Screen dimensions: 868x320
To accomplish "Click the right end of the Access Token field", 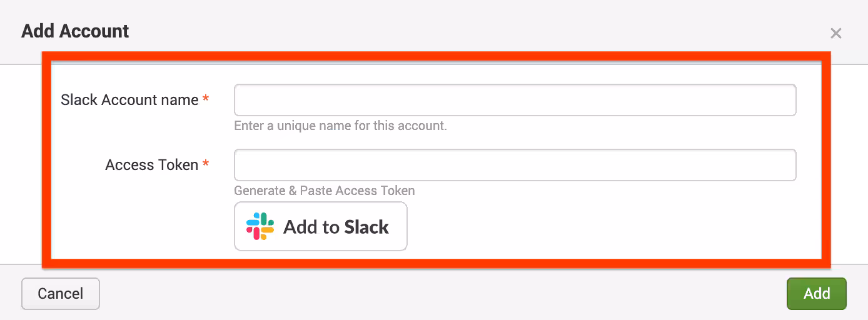I will pyautogui.click(x=782, y=165).
